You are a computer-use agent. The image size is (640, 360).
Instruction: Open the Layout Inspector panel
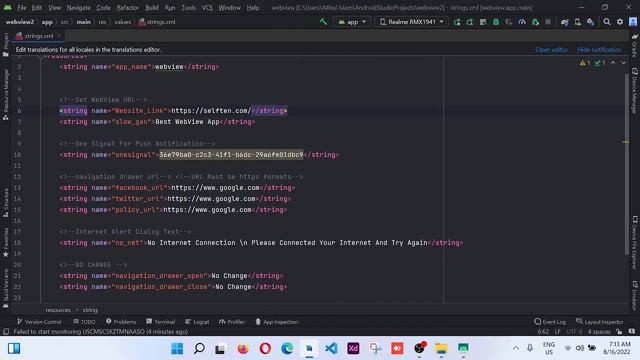pyautogui.click(x=600, y=322)
